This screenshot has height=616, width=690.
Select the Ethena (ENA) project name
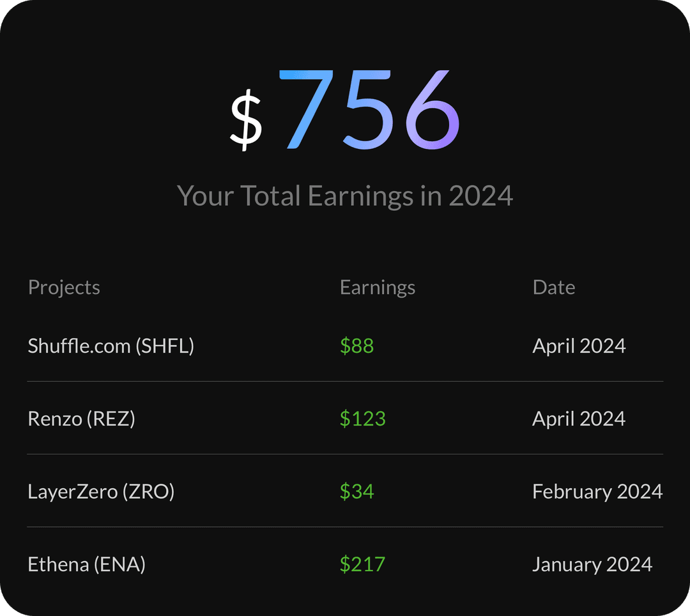click(87, 564)
